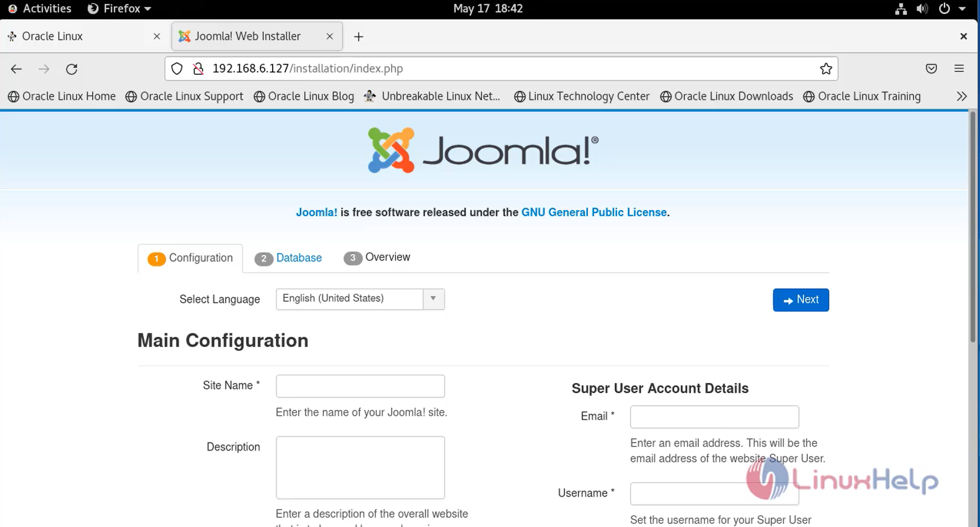Viewport: 980px width, 527px height.
Task: Switch to the Database step tab
Action: pos(288,258)
